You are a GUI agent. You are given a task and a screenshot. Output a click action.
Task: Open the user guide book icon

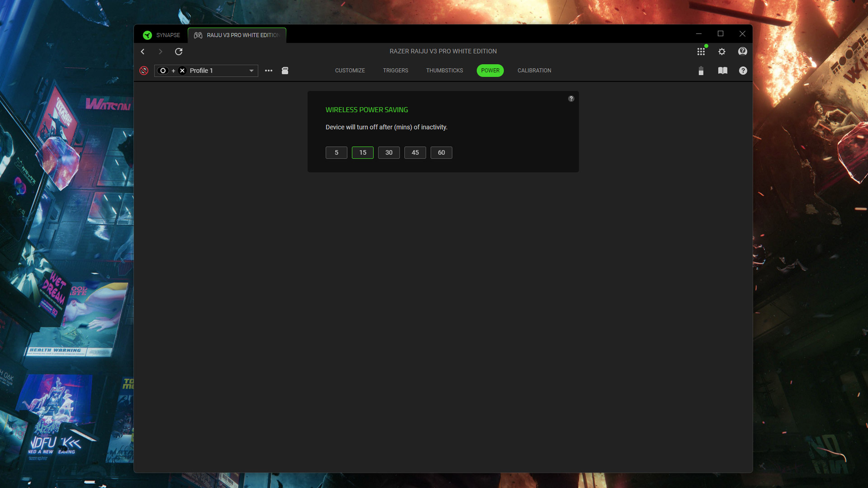(722, 70)
